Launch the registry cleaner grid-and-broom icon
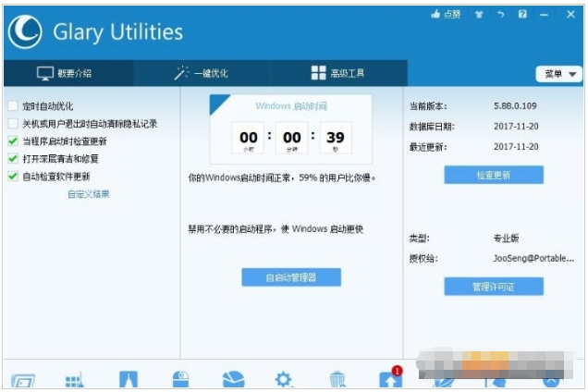The width and height of the screenshot is (588, 392). (x=75, y=380)
